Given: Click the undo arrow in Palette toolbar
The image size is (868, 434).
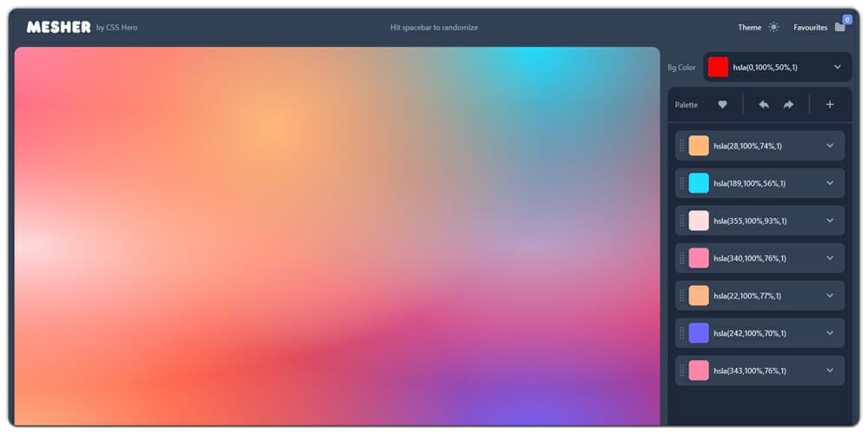Looking at the screenshot, I should point(764,105).
